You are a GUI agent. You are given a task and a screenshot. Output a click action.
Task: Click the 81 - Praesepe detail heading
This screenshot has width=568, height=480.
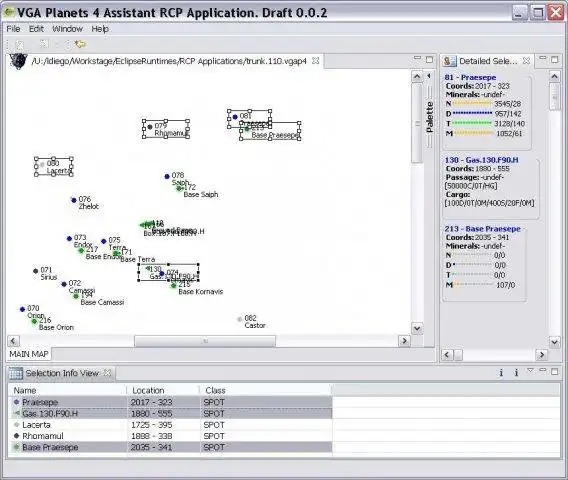(470, 77)
